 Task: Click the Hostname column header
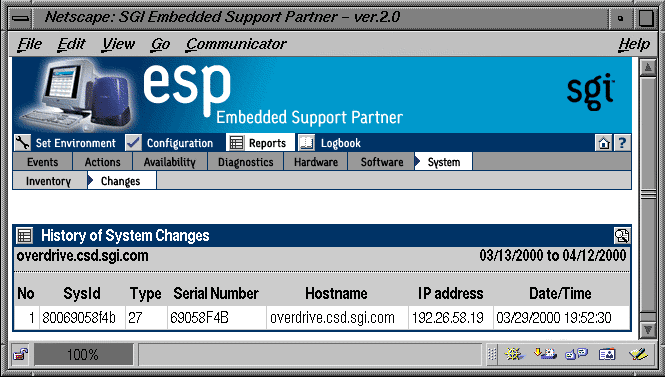(x=336, y=293)
